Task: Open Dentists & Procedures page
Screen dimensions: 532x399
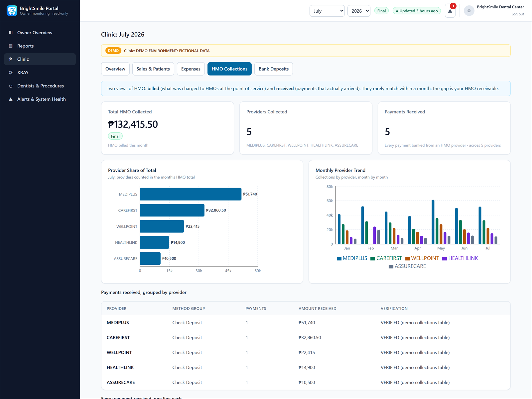Action: (40, 86)
